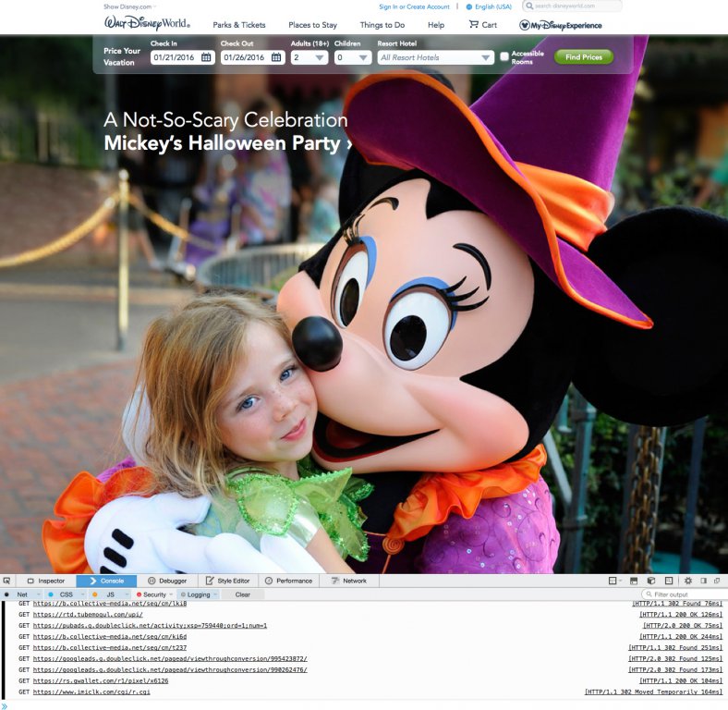The height and width of the screenshot is (710, 728).
Task: Click the rtd.tubemogul.com/upi/ URL
Action: click(x=88, y=614)
